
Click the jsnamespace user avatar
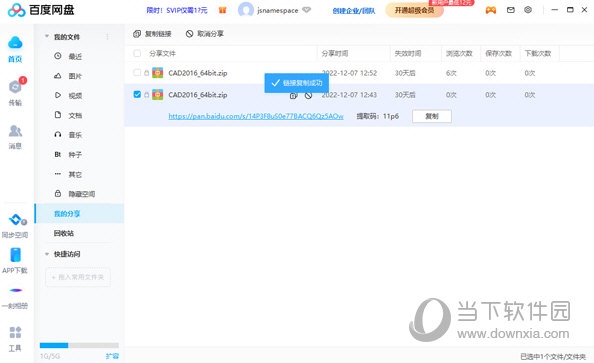click(245, 10)
